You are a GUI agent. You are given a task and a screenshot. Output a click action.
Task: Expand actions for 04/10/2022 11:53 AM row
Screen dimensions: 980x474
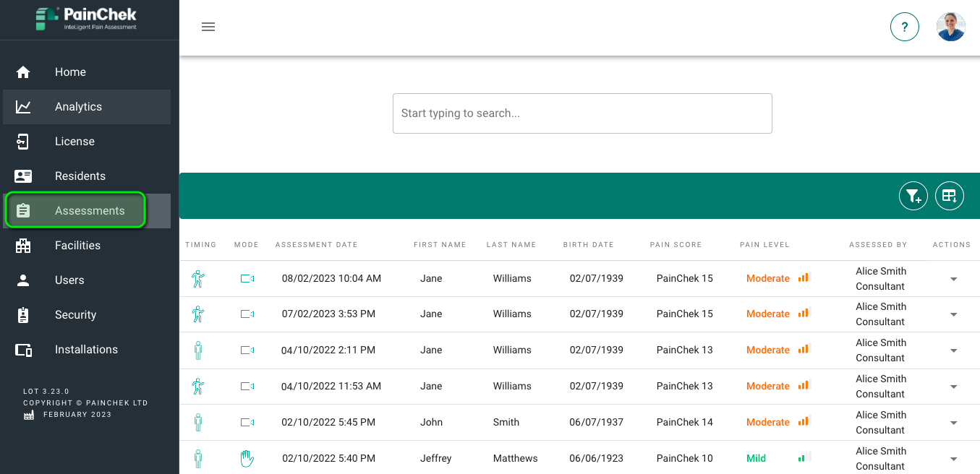(953, 387)
